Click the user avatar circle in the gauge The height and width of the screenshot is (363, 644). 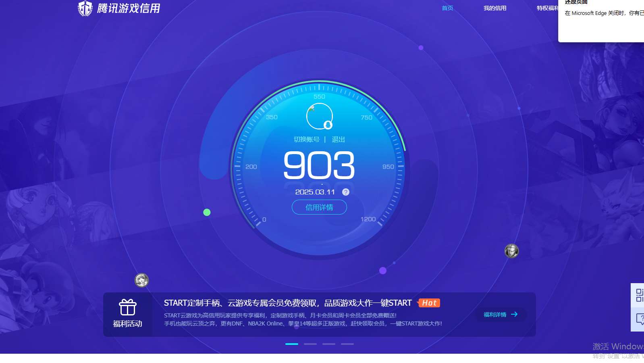coord(319,116)
